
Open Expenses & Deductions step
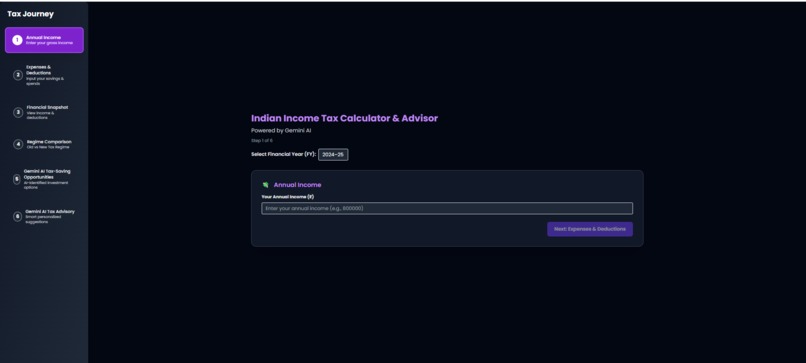click(44, 75)
